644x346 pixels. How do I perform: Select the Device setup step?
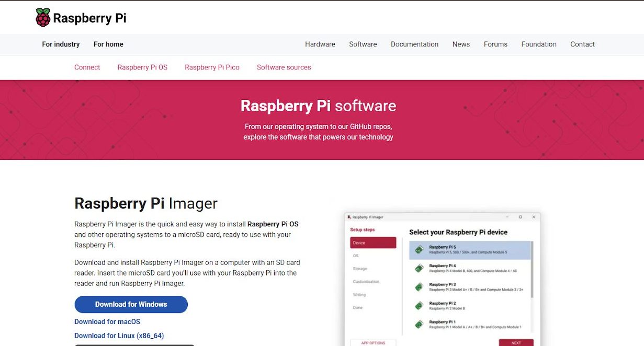(373, 243)
